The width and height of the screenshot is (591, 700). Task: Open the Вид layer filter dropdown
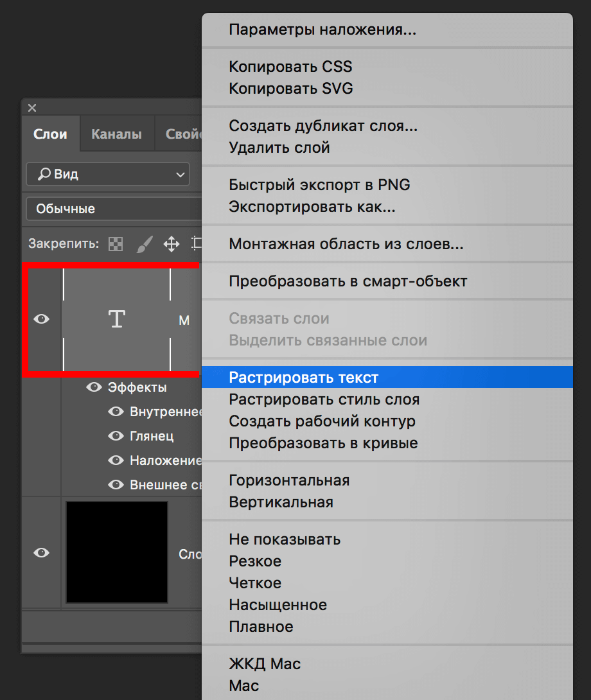pyautogui.click(x=108, y=174)
